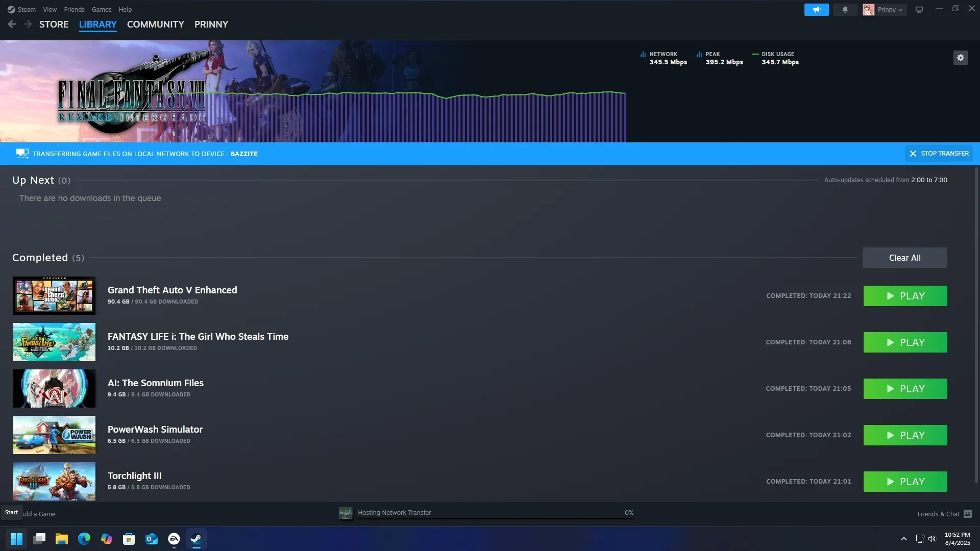
Task: Open the PowerWash Simulator thumbnail
Action: 54,435
